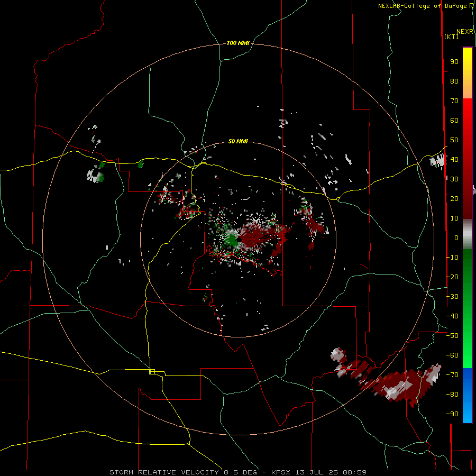Pick the yellow-orange band atop the color bar
This screenshot has height=476, width=476.
(x=467, y=73)
